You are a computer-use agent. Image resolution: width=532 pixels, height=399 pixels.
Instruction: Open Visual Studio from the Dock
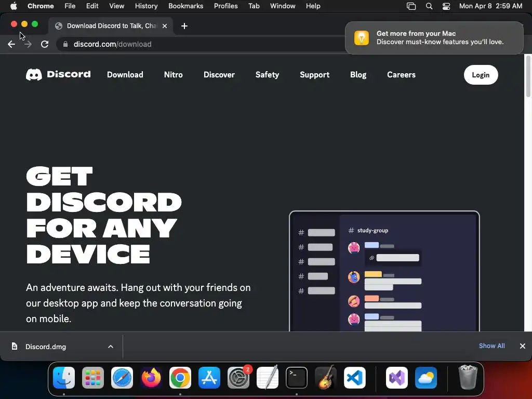pyautogui.click(x=397, y=377)
